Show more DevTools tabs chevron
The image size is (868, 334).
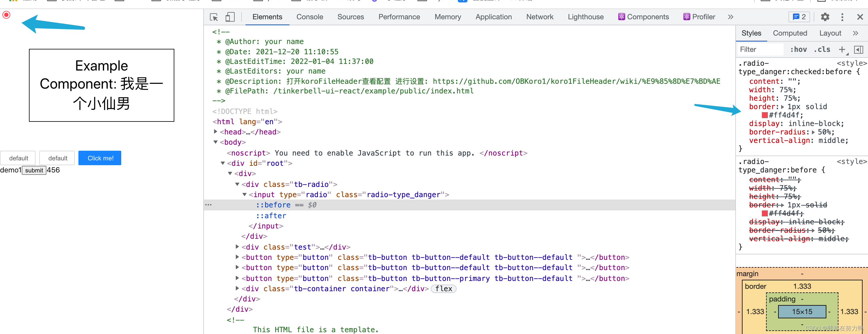point(730,17)
